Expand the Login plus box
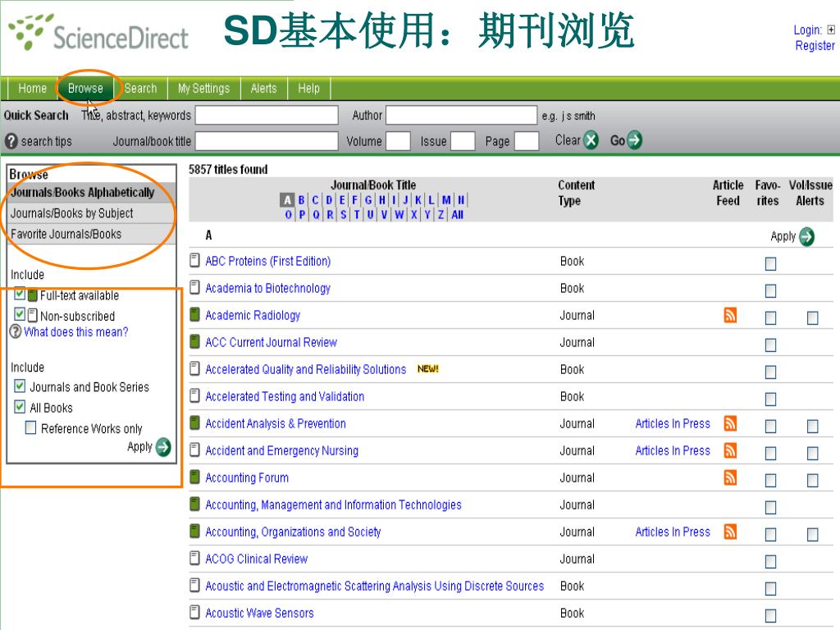This screenshot has width=840, height=630. pyautogui.click(x=830, y=30)
